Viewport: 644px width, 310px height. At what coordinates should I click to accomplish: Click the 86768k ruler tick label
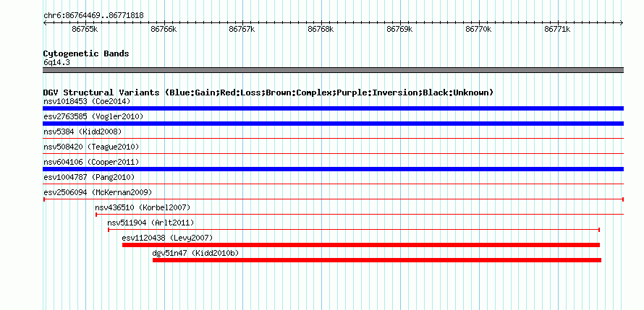321,29
